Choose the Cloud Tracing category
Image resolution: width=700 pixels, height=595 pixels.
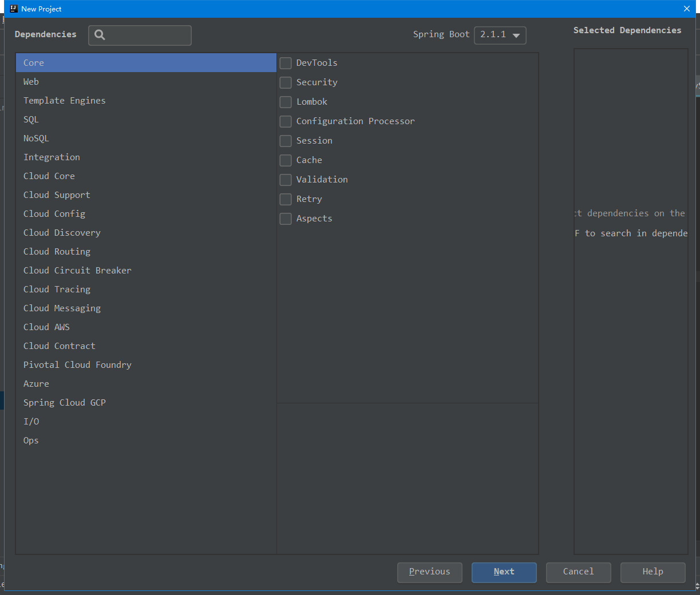coord(146,289)
